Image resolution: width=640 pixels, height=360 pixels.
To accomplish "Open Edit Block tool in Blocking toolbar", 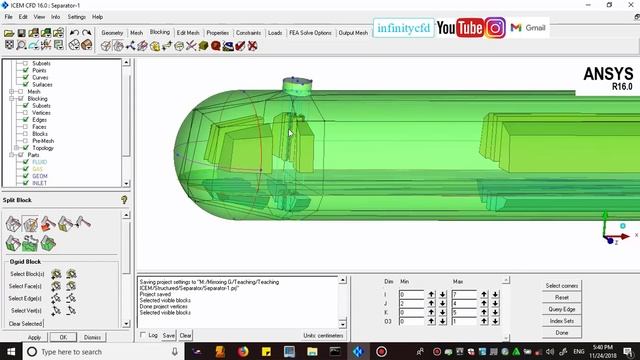I will coord(142,46).
